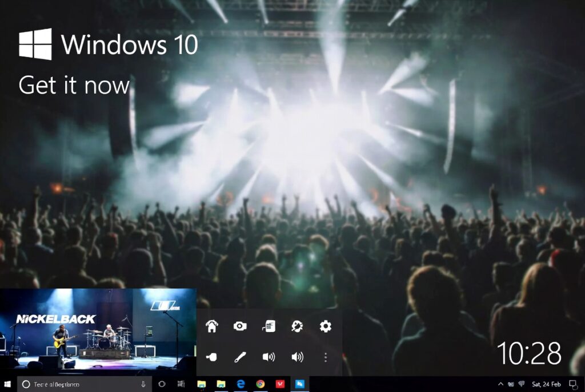Expand the three-dot more options menu
The image size is (585, 392).
(325, 357)
